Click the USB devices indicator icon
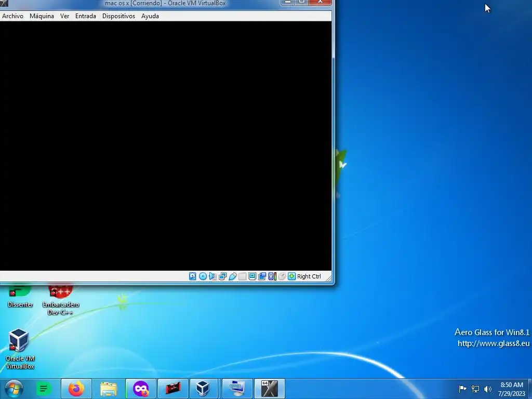The image size is (532, 399). [x=232, y=276]
